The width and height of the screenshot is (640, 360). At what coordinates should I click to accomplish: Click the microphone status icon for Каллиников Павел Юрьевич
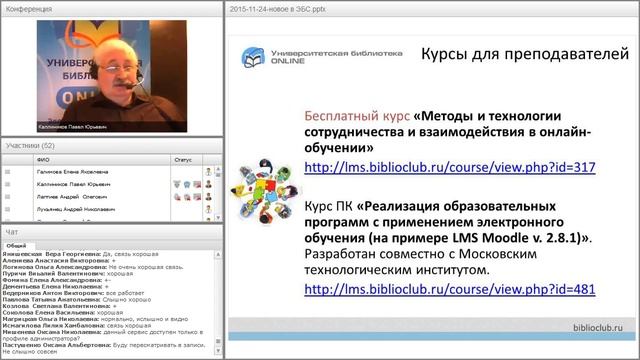[x=177, y=184]
